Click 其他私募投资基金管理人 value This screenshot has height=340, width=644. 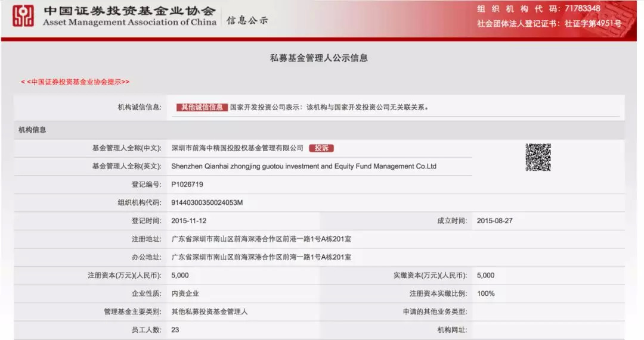click(209, 311)
